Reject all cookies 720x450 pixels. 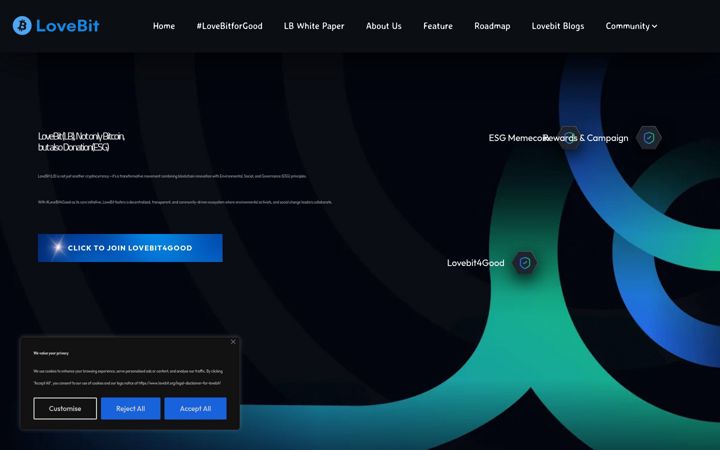pyautogui.click(x=130, y=408)
